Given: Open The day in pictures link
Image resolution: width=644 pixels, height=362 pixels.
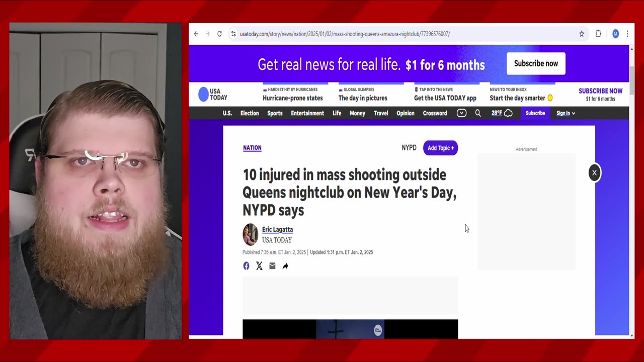Looking at the screenshot, I should [363, 98].
